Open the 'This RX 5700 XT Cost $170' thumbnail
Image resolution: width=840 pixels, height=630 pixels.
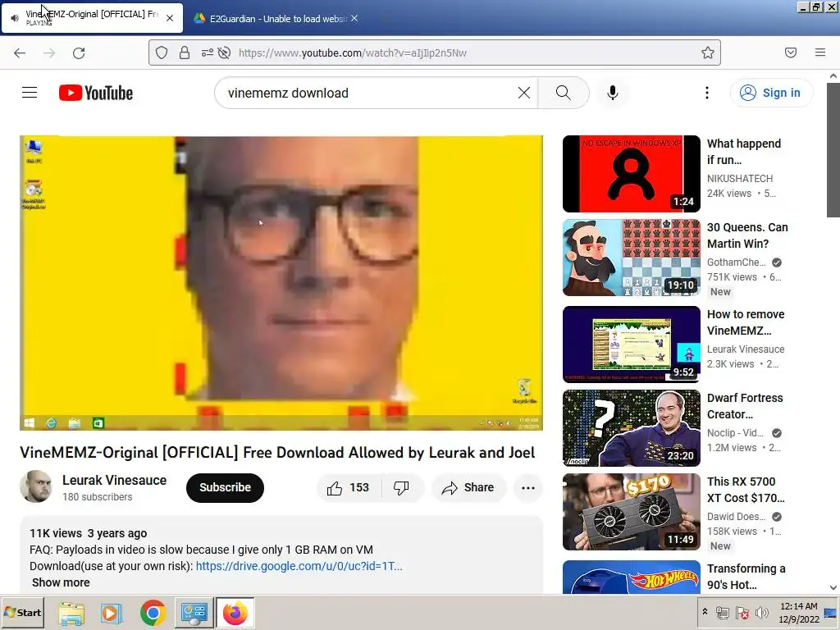(x=631, y=512)
